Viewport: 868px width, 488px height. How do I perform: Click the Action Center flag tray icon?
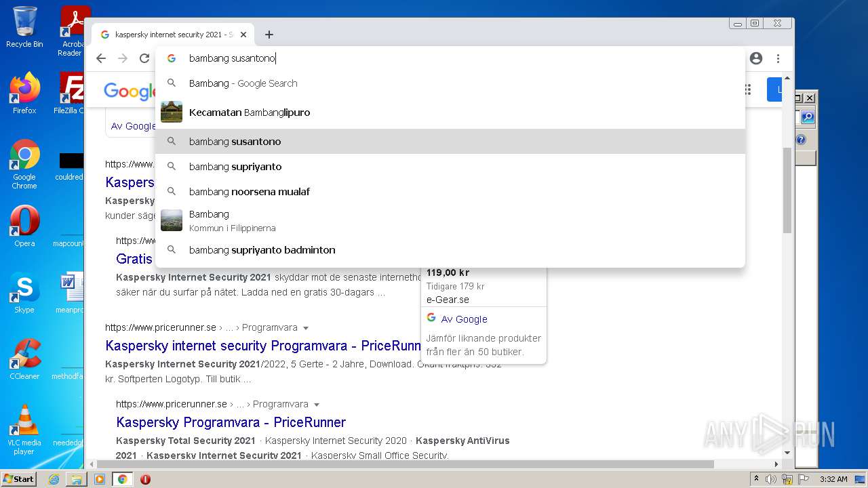coord(804,479)
